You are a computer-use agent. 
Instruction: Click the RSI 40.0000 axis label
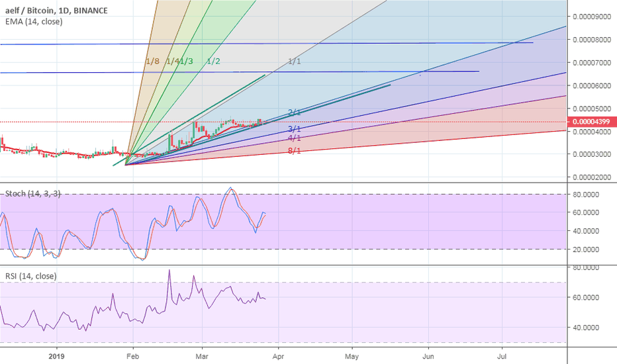(586, 328)
